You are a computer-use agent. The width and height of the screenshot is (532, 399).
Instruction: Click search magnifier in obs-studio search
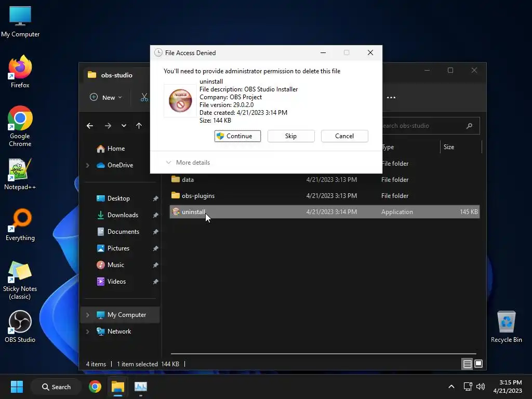[x=470, y=126]
